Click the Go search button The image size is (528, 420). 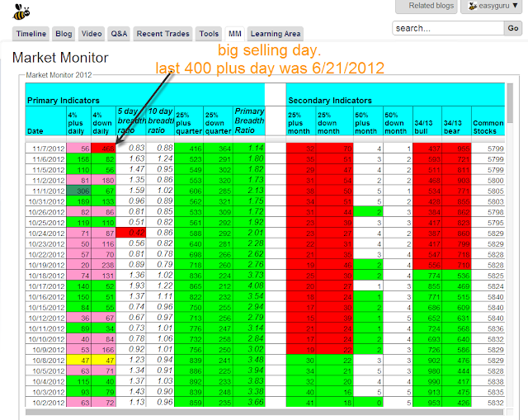513,28
